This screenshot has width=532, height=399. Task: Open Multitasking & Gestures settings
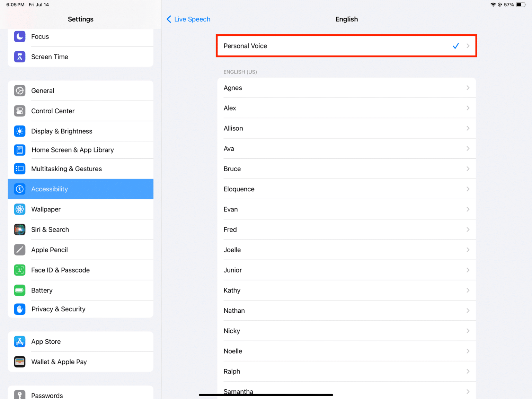[80, 169]
